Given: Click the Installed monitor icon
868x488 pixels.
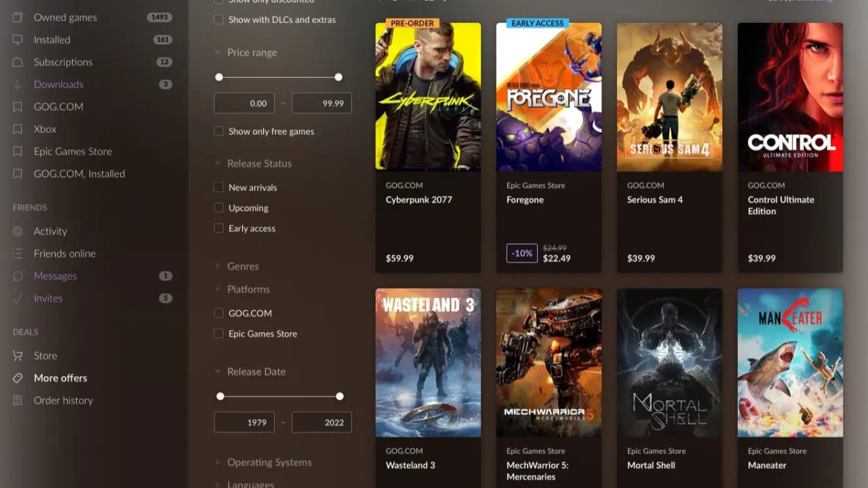Looking at the screenshot, I should [18, 39].
